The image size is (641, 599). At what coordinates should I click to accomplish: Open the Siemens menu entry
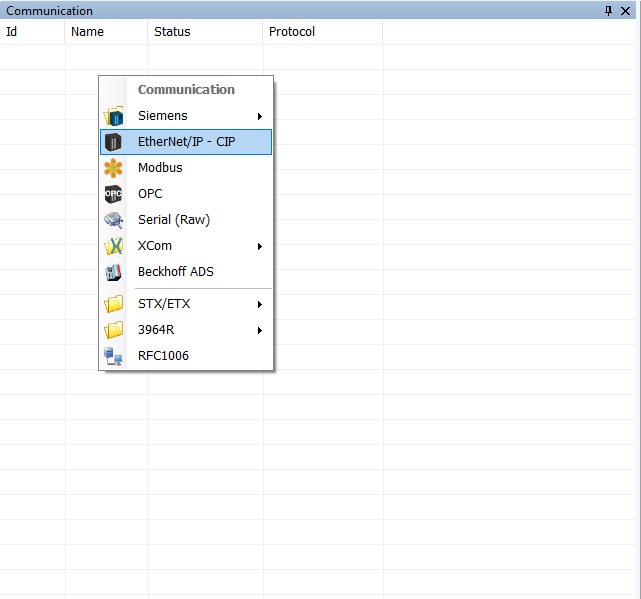click(x=186, y=116)
